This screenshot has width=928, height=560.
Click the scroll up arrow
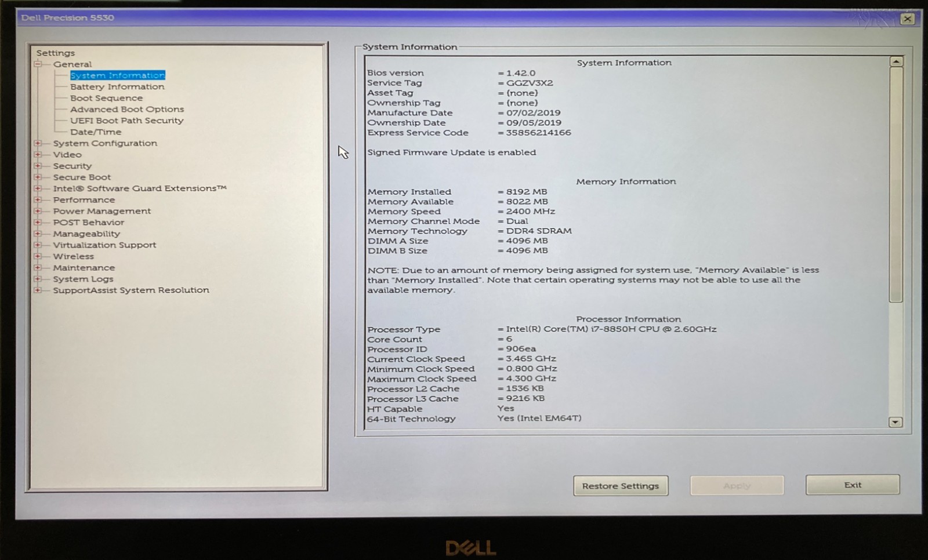pos(896,61)
